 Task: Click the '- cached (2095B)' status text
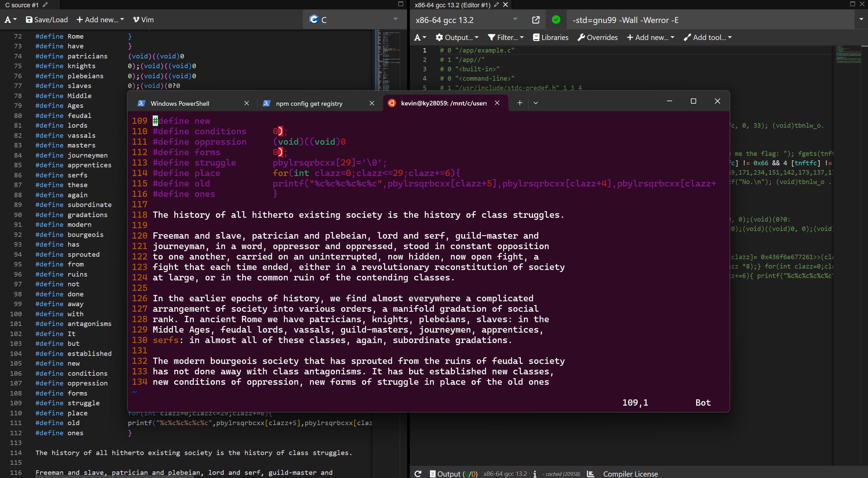562,474
